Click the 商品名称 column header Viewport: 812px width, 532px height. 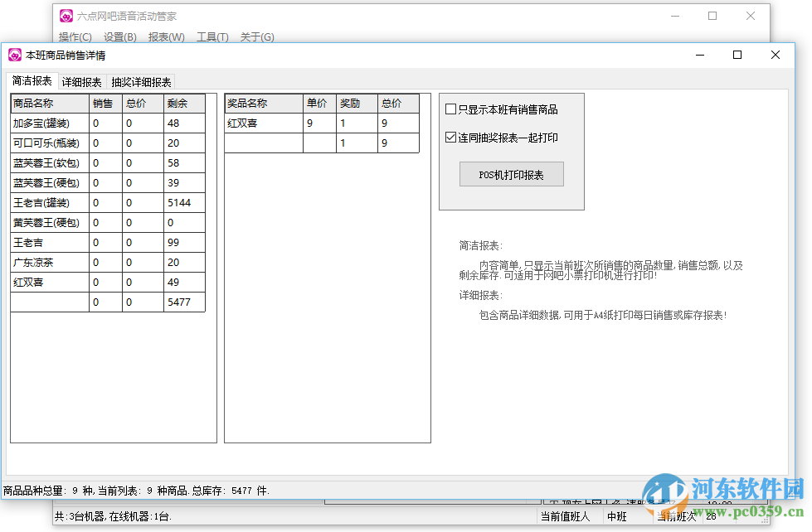49,103
